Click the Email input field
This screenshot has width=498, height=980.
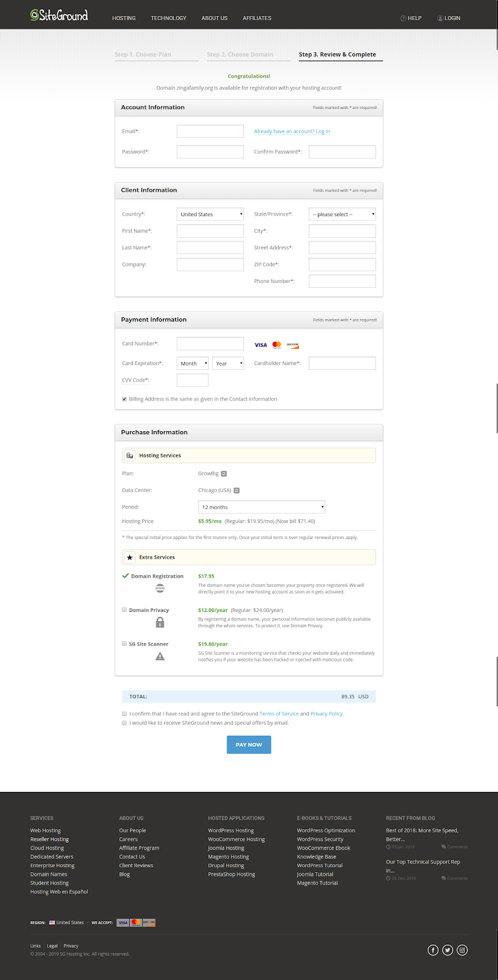tap(210, 131)
